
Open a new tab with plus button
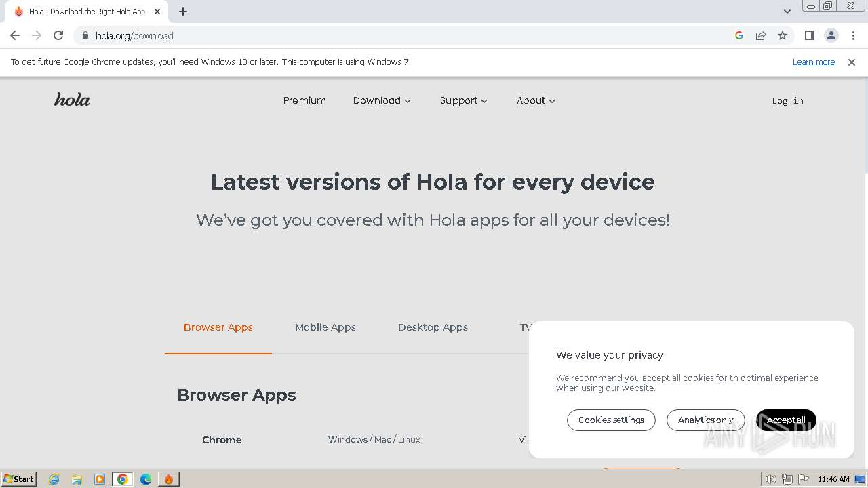pyautogui.click(x=183, y=12)
